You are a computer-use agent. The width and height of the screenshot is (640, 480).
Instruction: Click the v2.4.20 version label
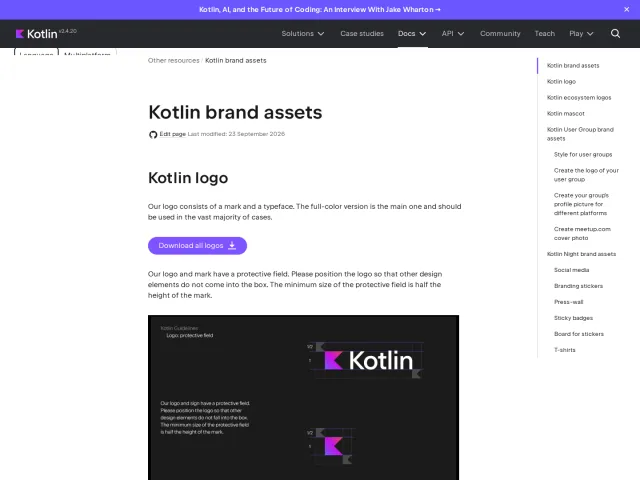[68, 31]
